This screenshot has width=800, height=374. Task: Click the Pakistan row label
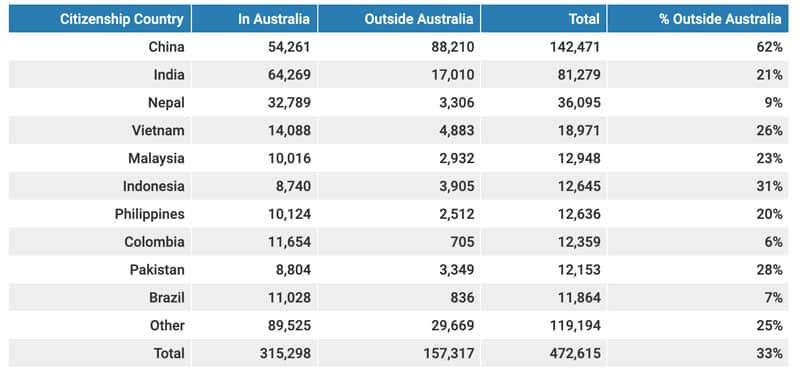tap(157, 269)
